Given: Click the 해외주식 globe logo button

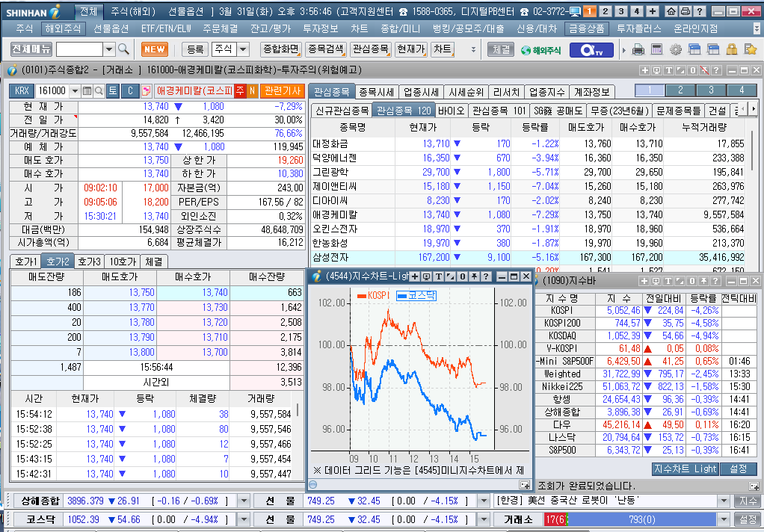Looking at the screenshot, I should 540,50.
